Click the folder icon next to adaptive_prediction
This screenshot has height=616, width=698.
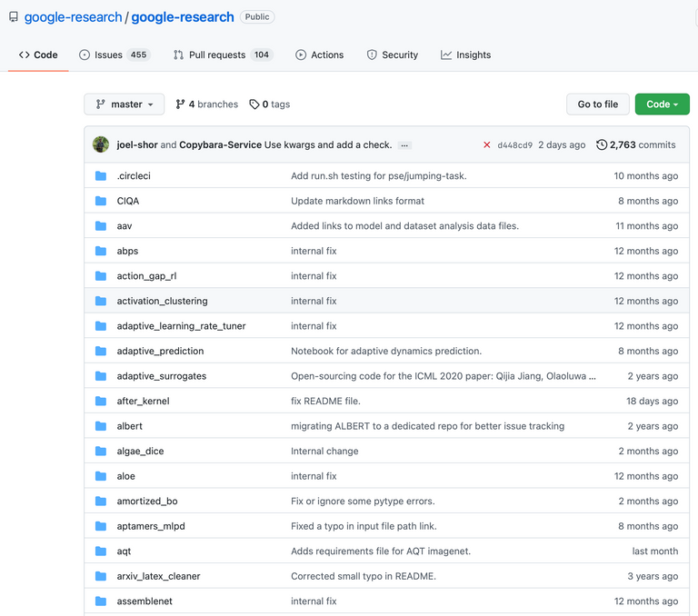pos(101,351)
